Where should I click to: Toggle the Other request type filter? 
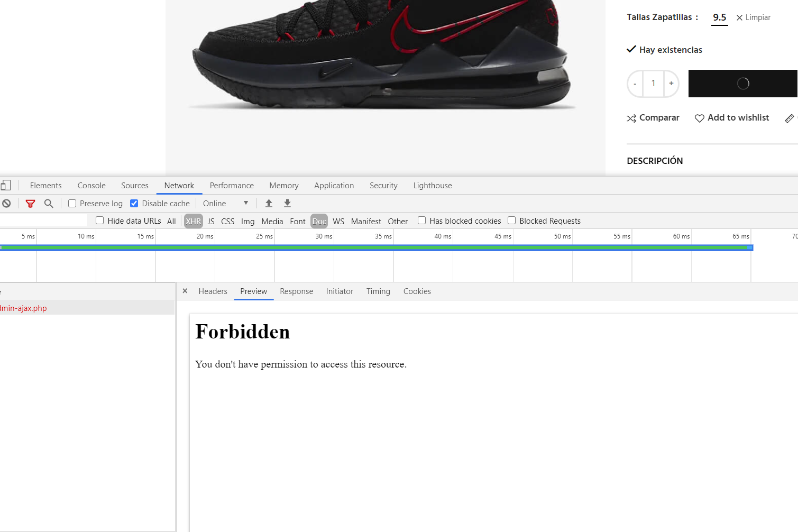(398, 221)
